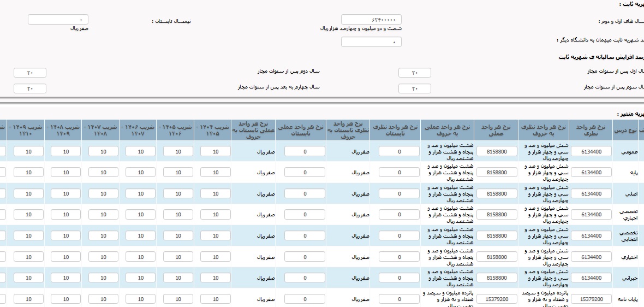This screenshot has height=307, width=644.
Task: Edit theoretical unit rate for عمومی course row
Action: tap(592, 151)
